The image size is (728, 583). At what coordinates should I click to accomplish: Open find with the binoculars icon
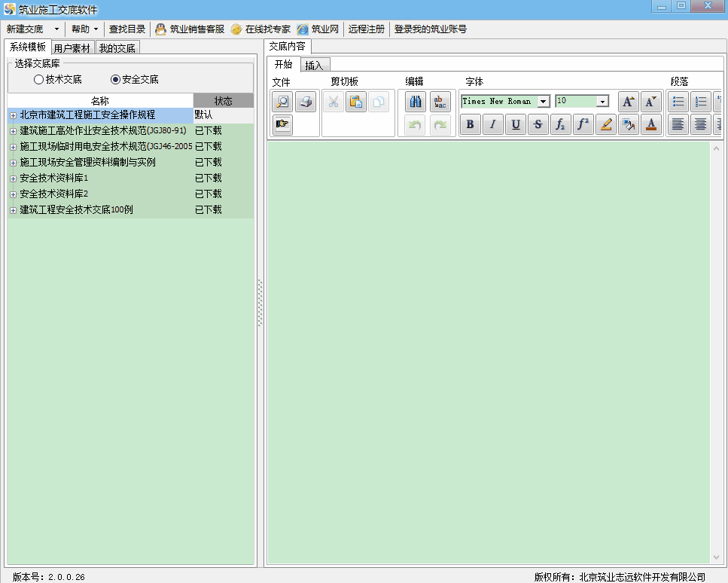(416, 102)
